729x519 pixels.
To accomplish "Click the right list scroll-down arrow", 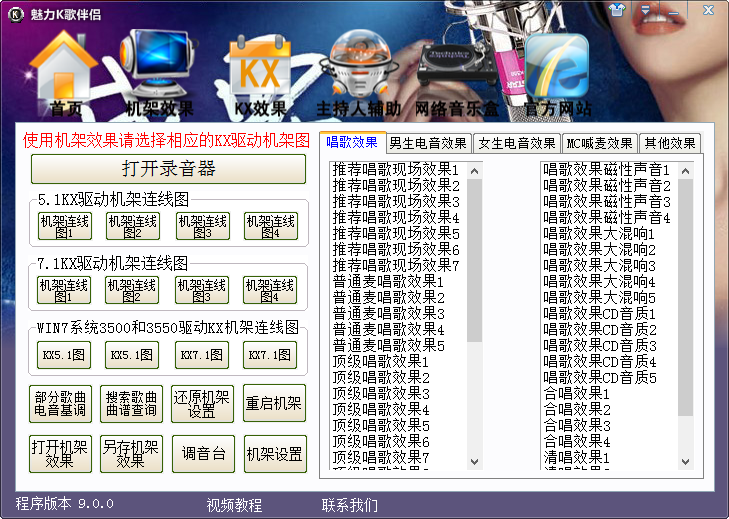I will coord(685,461).
